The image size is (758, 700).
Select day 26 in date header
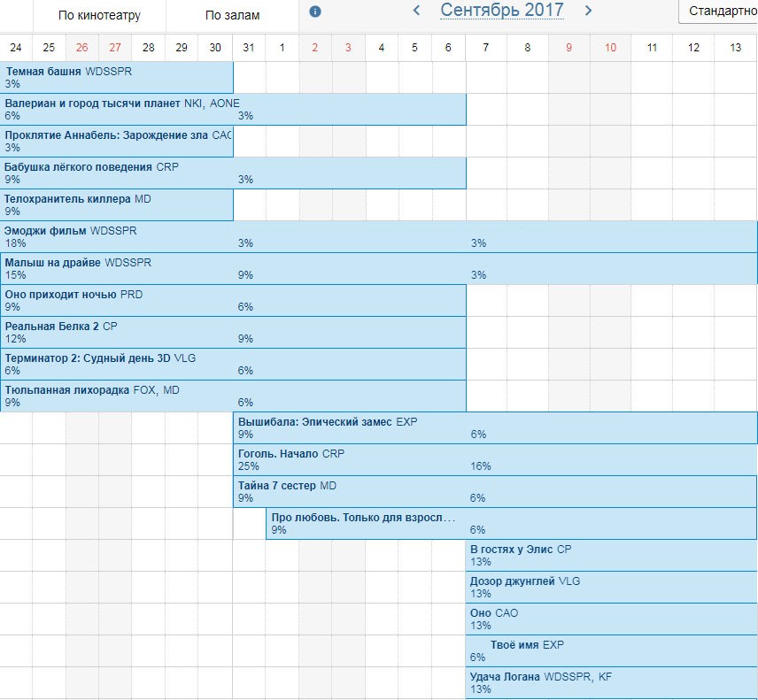(82, 47)
